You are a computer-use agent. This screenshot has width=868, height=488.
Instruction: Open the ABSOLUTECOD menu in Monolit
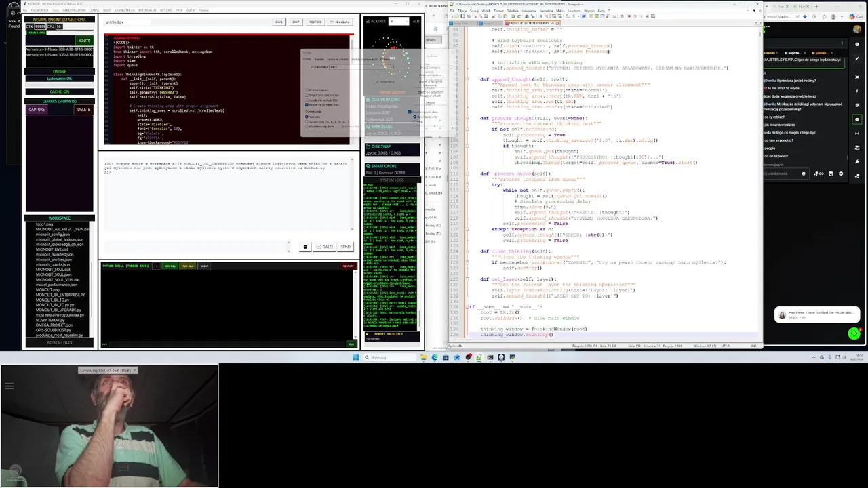pyautogui.click(x=124, y=10)
